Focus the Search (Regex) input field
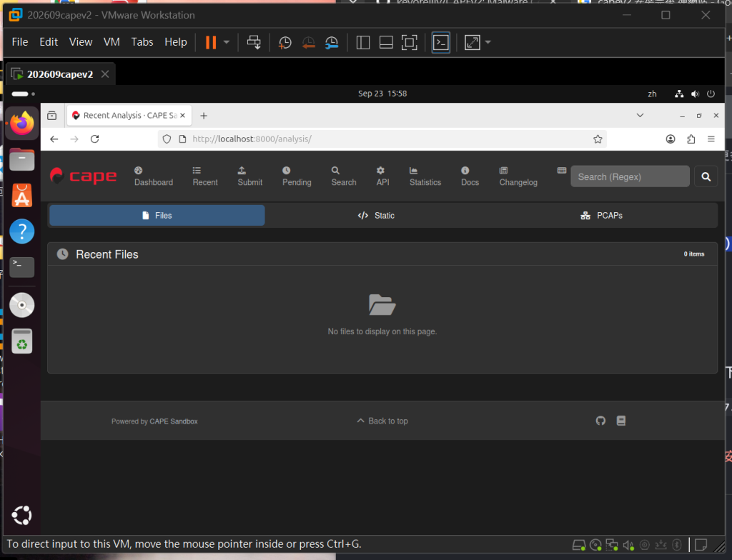Screen dimensions: 732x560 point(630,176)
